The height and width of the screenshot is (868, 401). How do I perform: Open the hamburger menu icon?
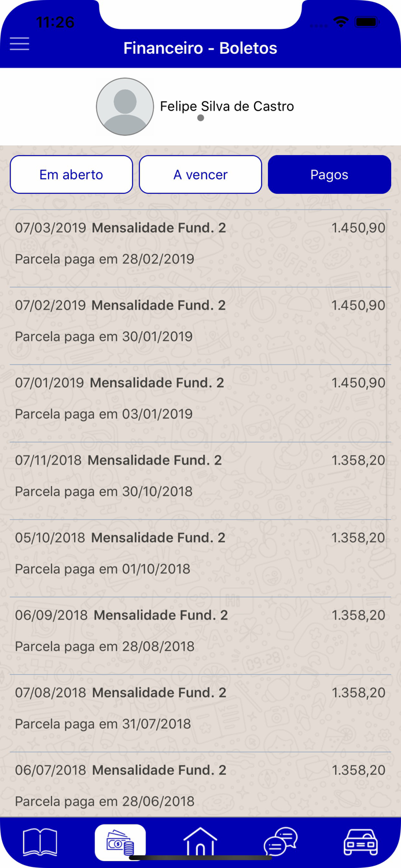click(19, 44)
